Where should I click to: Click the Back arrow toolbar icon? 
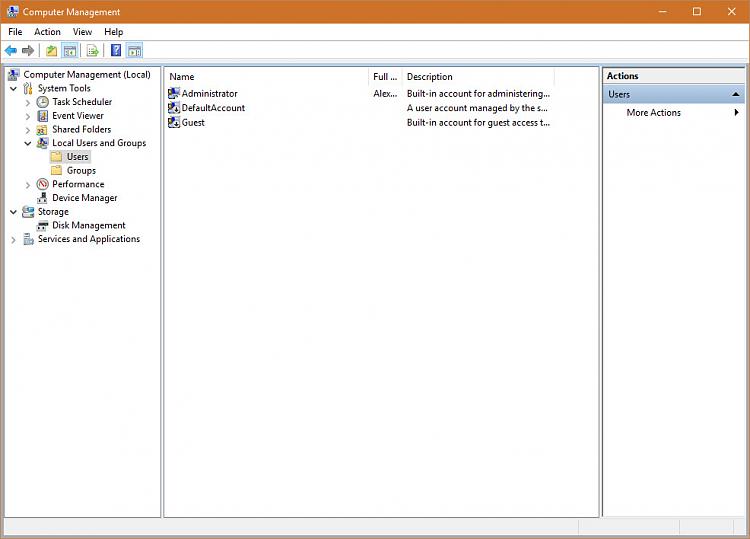tap(11, 50)
